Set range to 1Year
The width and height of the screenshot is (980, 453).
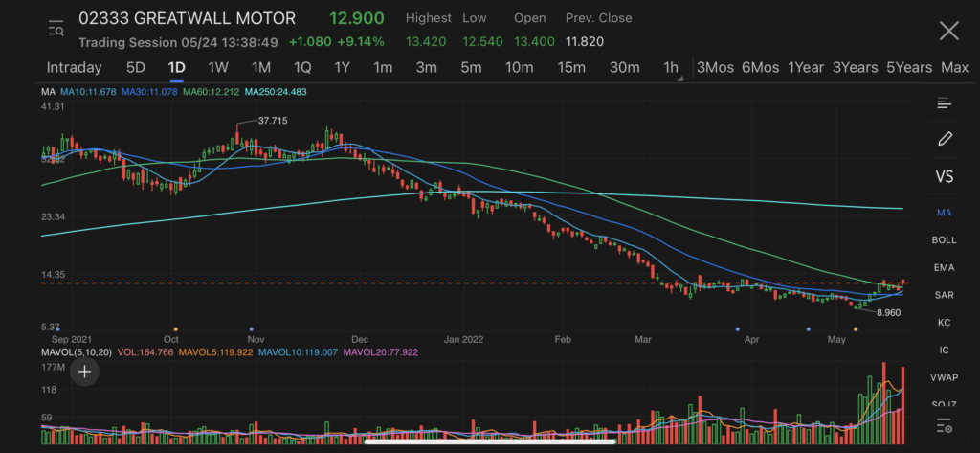806,68
